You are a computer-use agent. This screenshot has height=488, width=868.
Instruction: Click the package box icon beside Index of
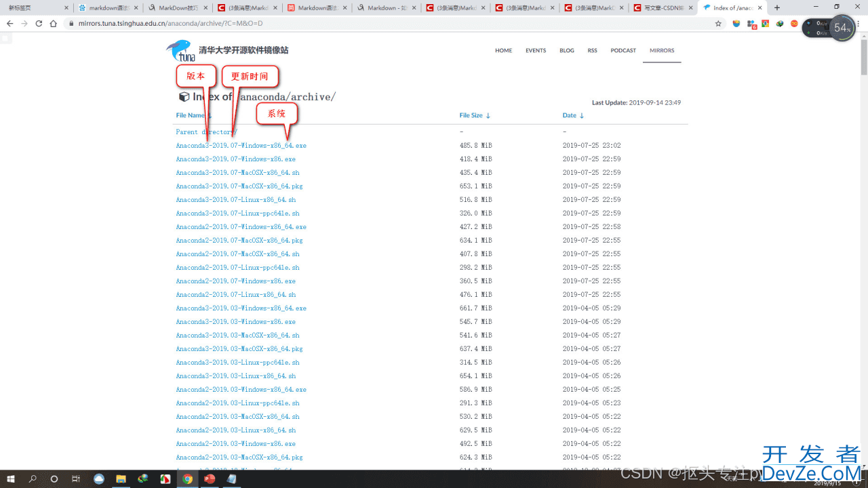184,97
